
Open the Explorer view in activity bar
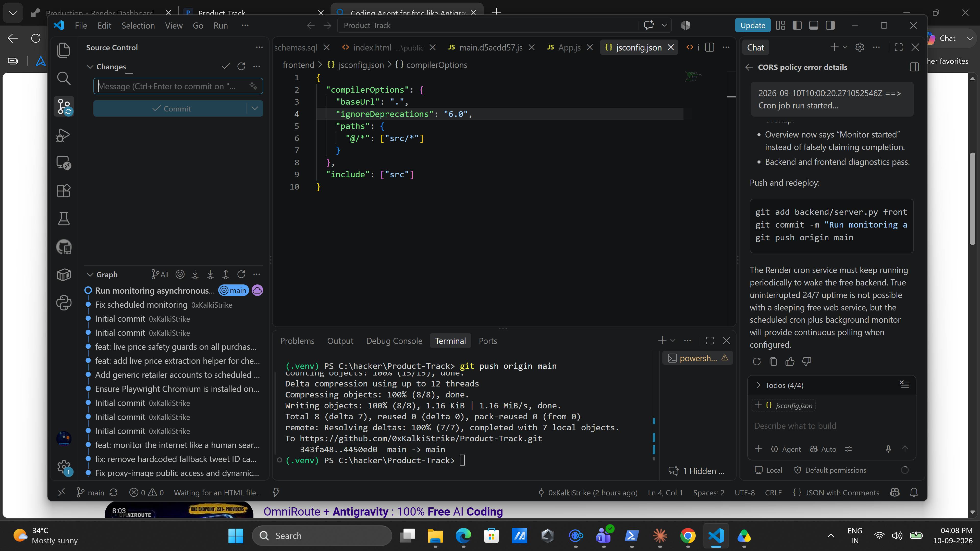coord(64,50)
